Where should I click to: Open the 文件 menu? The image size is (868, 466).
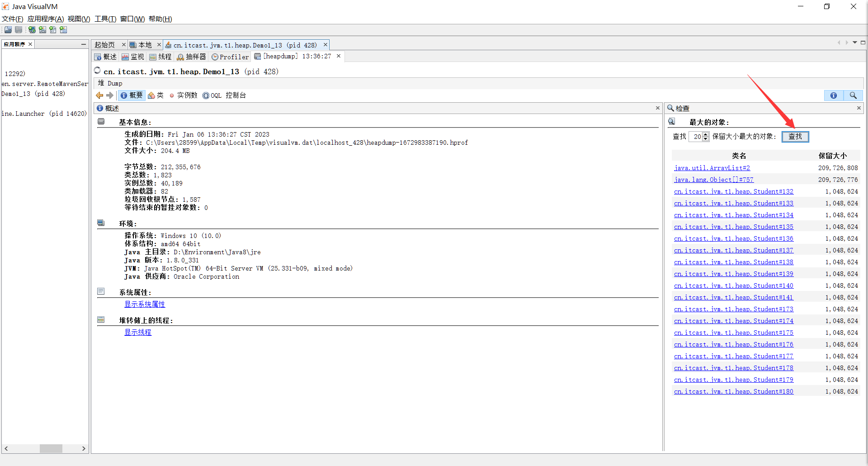[x=12, y=19]
